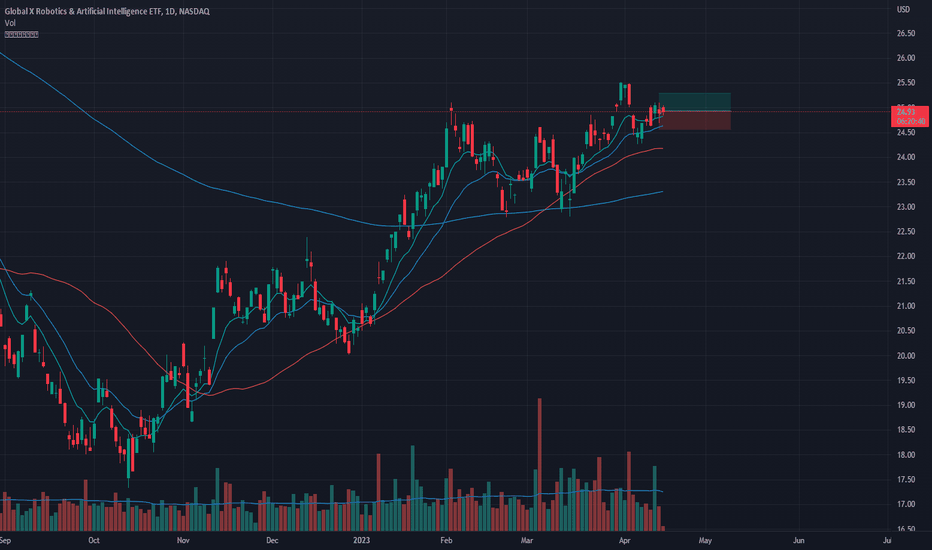The image size is (932, 550).
Task: Click the 19.50 price axis label
Action: [x=906, y=380]
